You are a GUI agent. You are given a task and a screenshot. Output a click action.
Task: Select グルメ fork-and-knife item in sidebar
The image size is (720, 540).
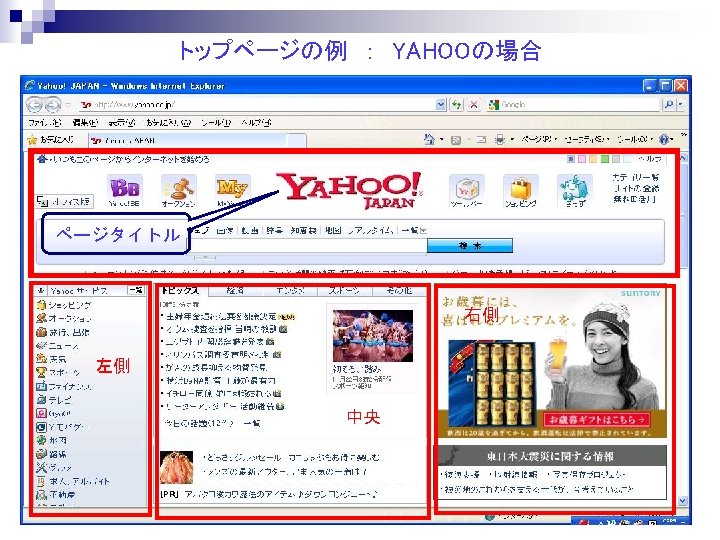[x=54, y=467]
